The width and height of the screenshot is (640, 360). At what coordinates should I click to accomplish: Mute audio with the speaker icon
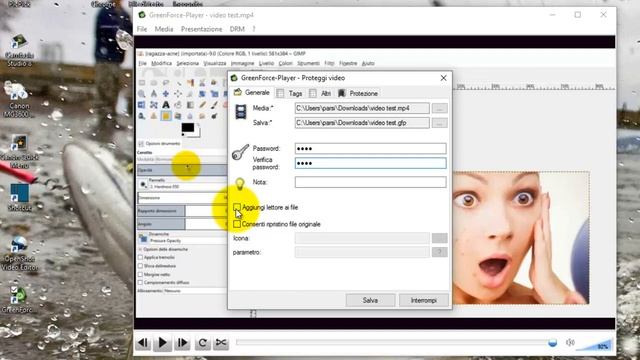(x=570, y=342)
